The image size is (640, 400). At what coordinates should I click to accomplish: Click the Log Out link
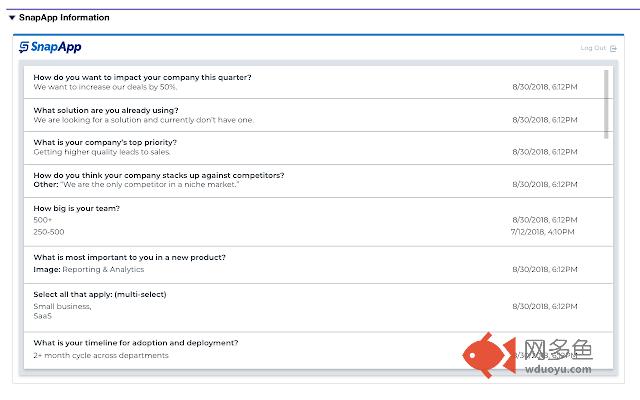click(x=594, y=48)
